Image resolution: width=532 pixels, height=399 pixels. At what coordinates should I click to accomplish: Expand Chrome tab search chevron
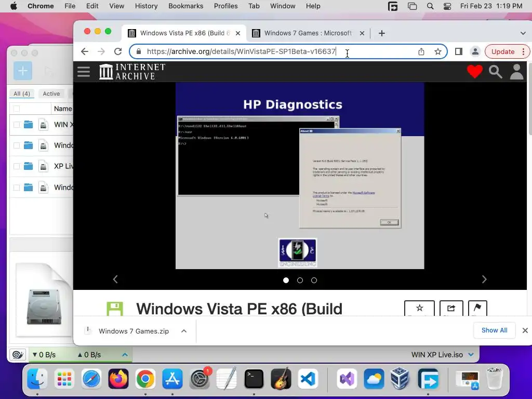coord(523,33)
